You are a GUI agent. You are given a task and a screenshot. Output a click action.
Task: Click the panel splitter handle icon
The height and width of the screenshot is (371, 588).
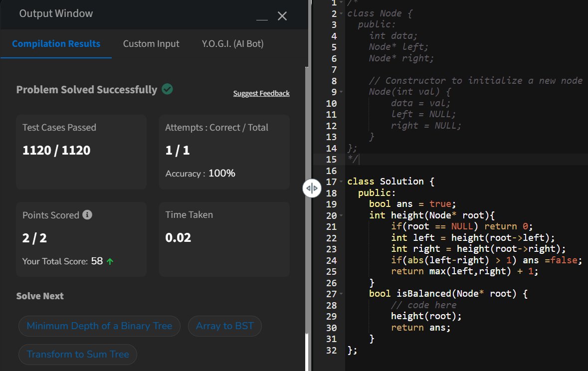[x=312, y=188]
